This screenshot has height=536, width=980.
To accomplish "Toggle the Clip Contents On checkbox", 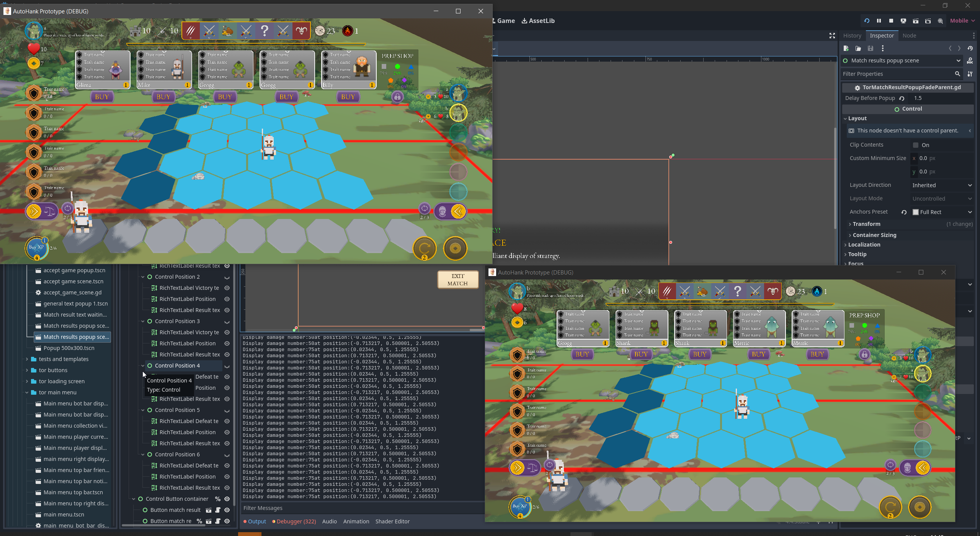I will [x=916, y=145].
